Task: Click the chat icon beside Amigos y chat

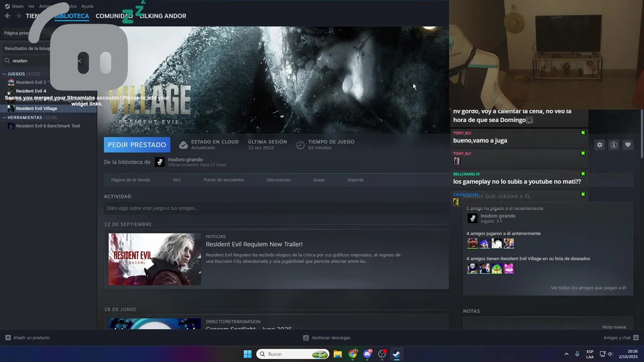Action: (636, 338)
